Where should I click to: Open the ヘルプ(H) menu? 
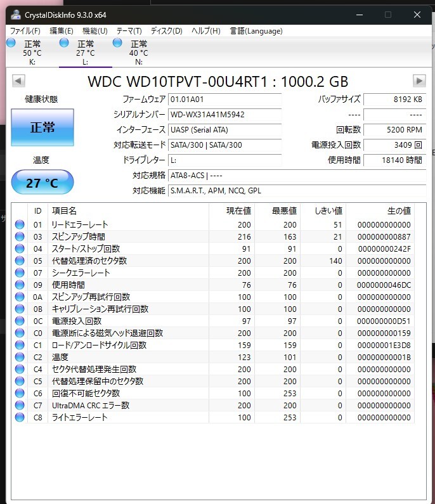coord(206,31)
